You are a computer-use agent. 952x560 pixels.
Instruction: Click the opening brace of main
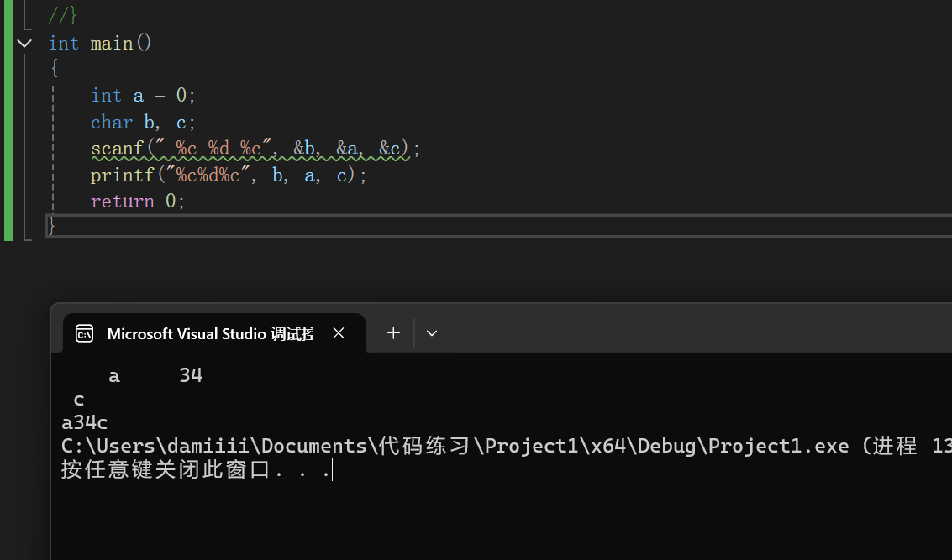[x=55, y=68]
